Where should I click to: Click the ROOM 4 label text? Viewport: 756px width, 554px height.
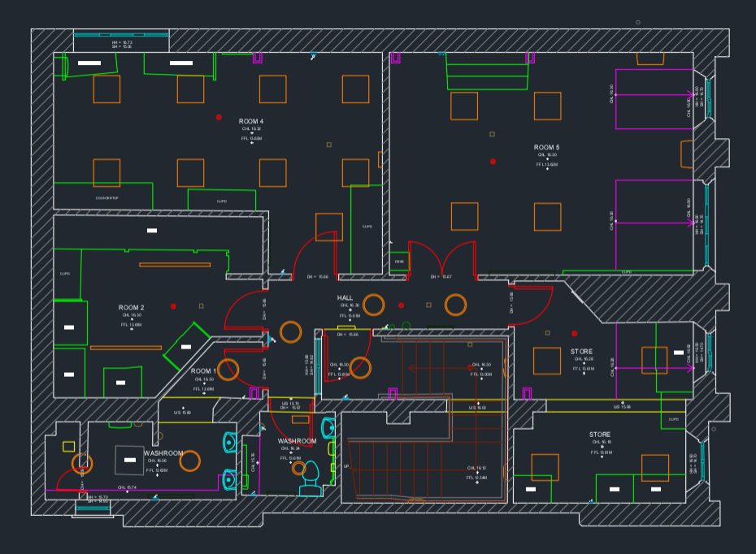[250, 122]
